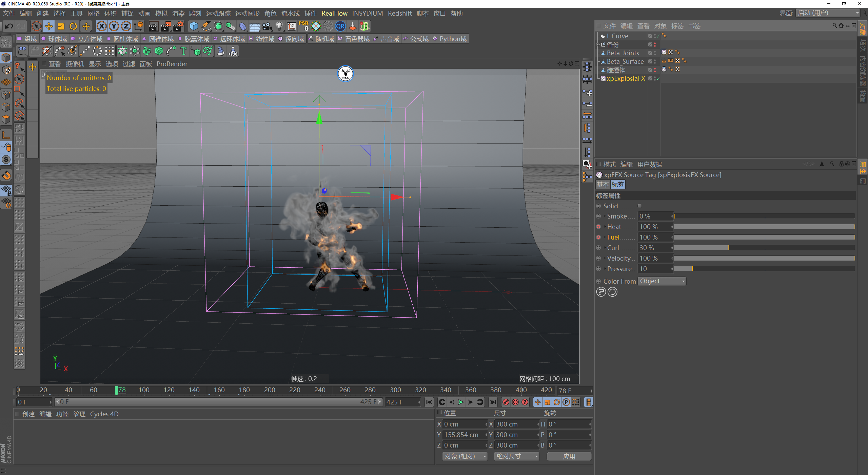This screenshot has height=475, width=868.
Task: Select the Rotate tool icon
Action: 73,26
